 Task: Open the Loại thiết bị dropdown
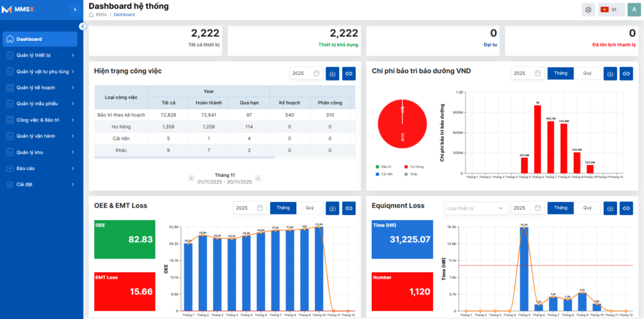click(x=477, y=208)
